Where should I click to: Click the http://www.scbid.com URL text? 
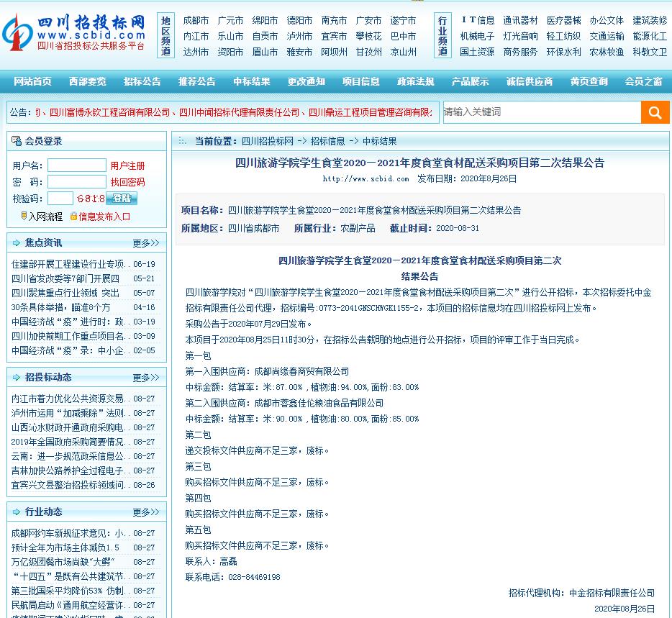pos(365,178)
